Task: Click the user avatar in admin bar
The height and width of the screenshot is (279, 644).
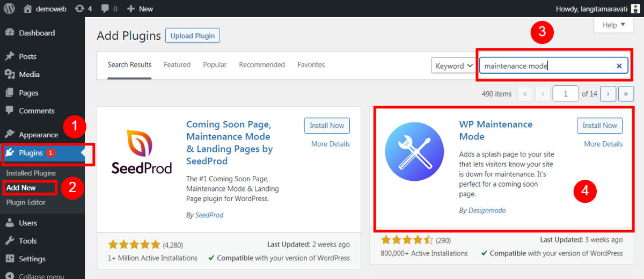Action: [x=635, y=9]
